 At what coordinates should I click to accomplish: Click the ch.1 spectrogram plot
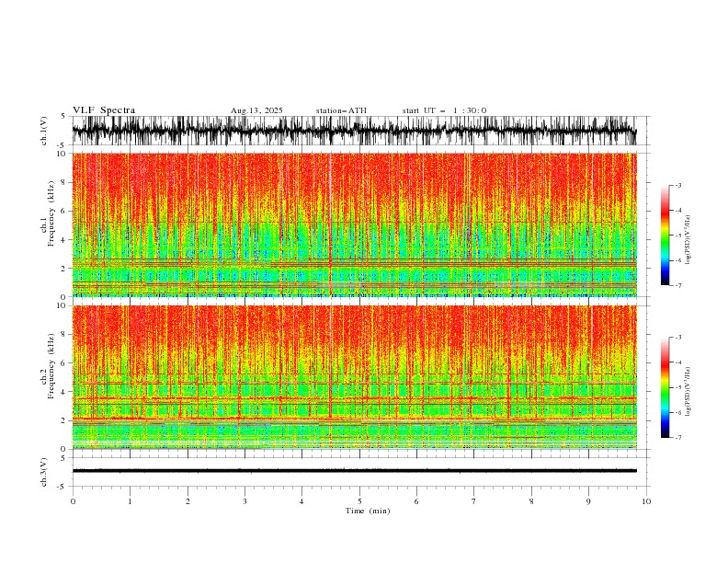pos(354,224)
